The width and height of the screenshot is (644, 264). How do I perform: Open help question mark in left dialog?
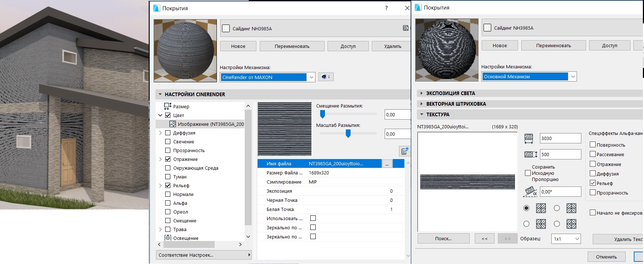(x=386, y=8)
